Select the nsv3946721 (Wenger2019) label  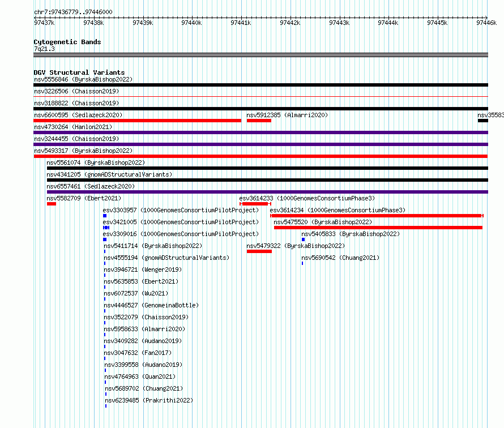coord(143,269)
